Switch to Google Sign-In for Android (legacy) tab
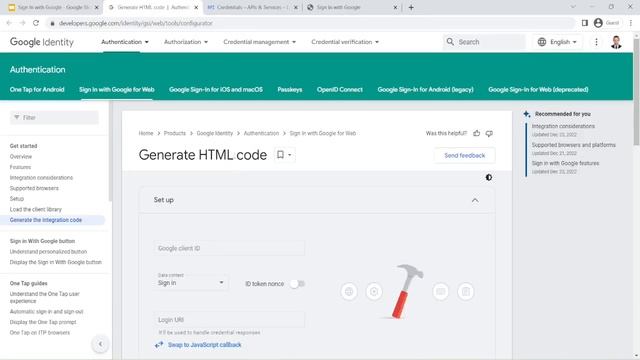 click(x=425, y=89)
